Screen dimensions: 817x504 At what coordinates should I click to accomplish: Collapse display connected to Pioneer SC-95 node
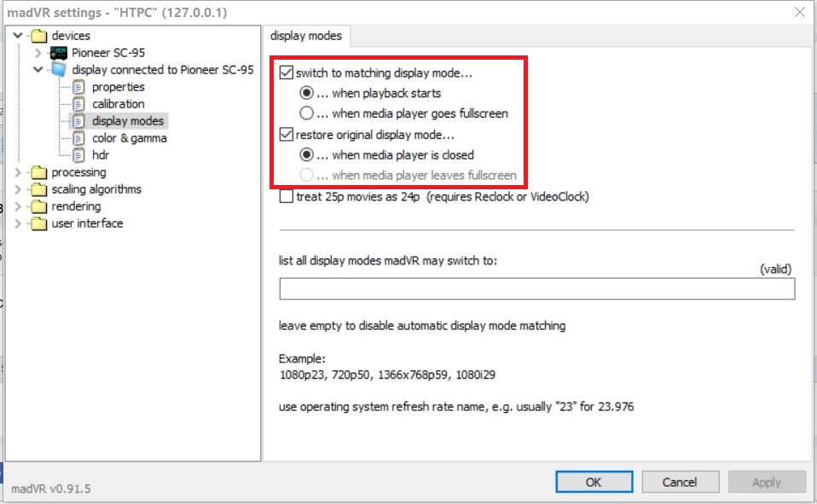[38, 69]
